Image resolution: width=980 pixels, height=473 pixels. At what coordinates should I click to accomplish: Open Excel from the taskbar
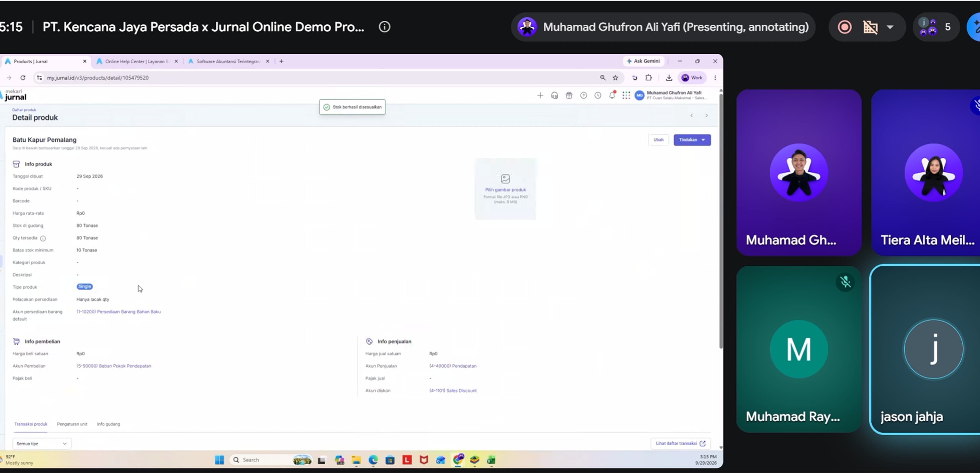(491, 460)
